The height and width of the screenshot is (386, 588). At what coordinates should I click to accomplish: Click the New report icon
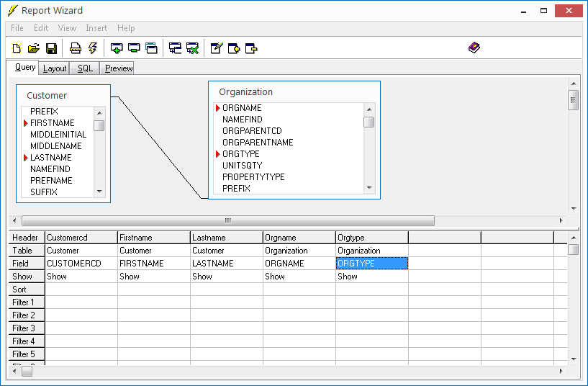coord(16,48)
